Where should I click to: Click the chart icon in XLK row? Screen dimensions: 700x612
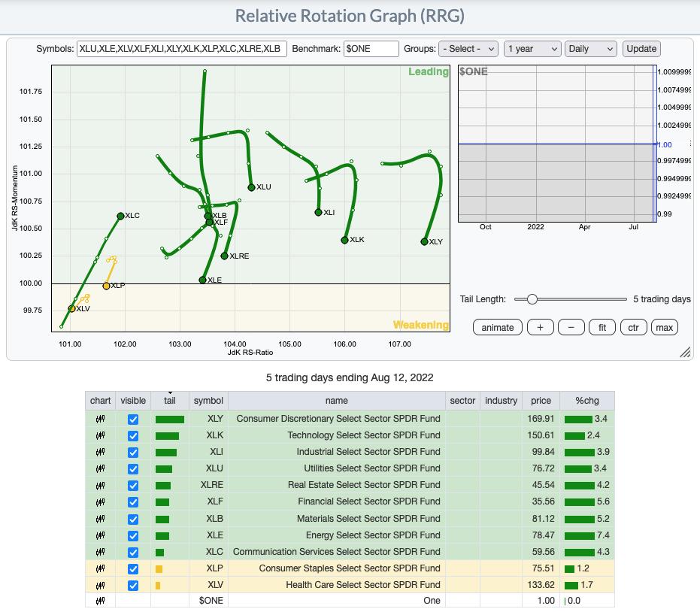click(100, 435)
